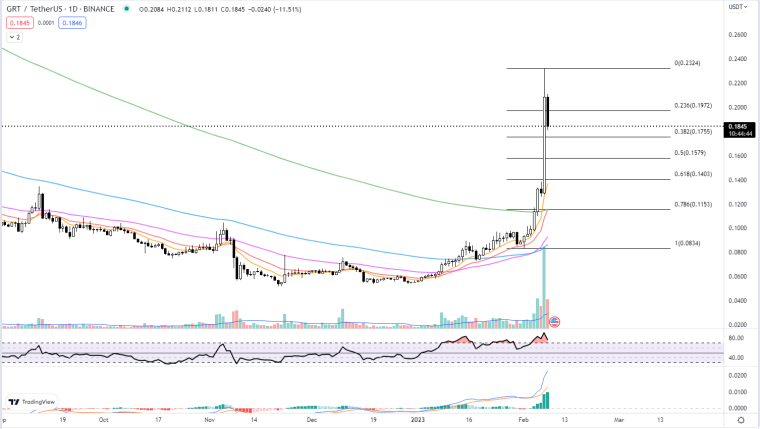Click the MACD 0.0200 scale label
The width and height of the screenshot is (760, 429).
pyautogui.click(x=738, y=375)
